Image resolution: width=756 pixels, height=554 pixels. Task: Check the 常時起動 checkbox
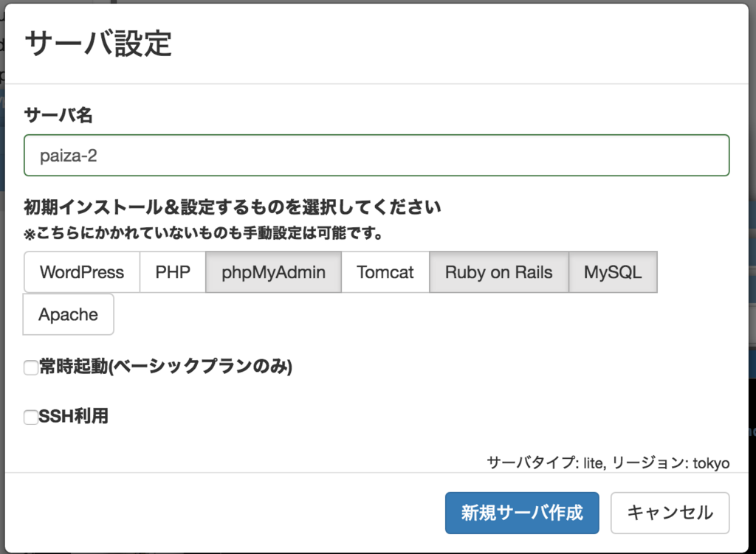31,367
